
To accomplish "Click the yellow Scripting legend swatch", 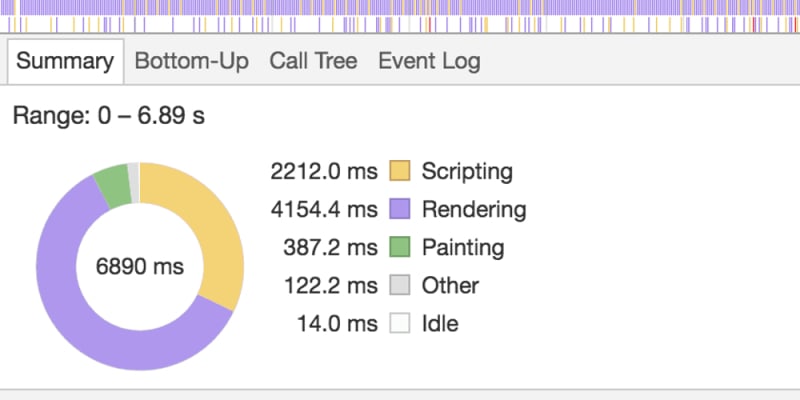I will point(400,171).
